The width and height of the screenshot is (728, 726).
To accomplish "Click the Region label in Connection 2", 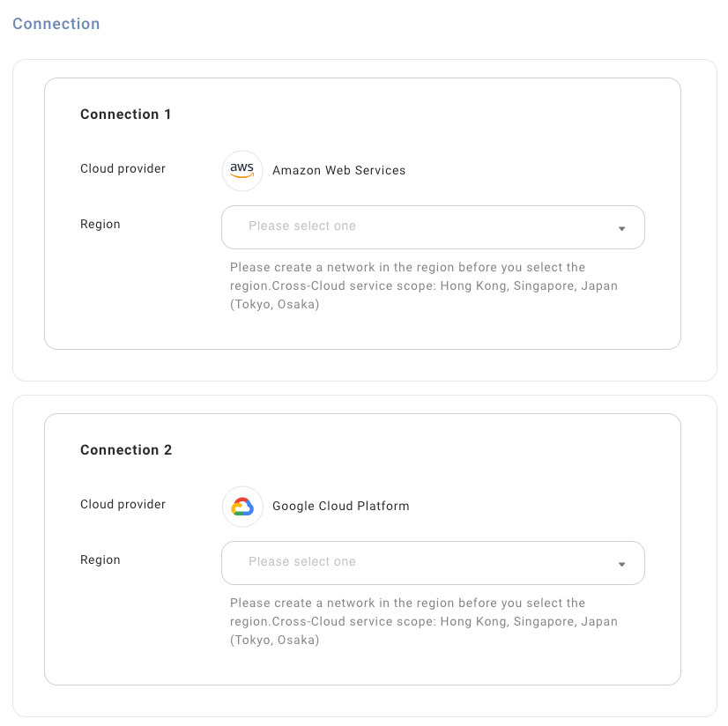I will pyautogui.click(x=100, y=560).
